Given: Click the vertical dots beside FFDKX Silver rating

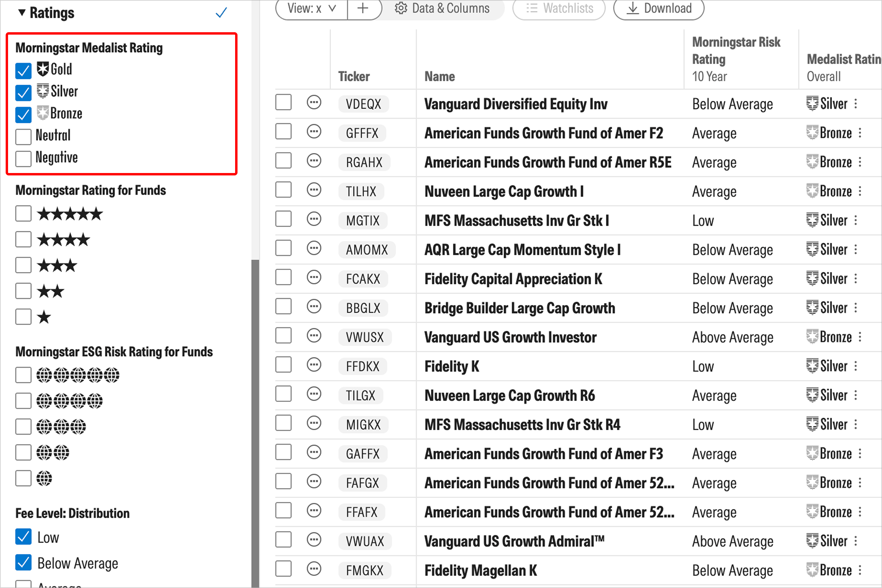Looking at the screenshot, I should tap(856, 366).
